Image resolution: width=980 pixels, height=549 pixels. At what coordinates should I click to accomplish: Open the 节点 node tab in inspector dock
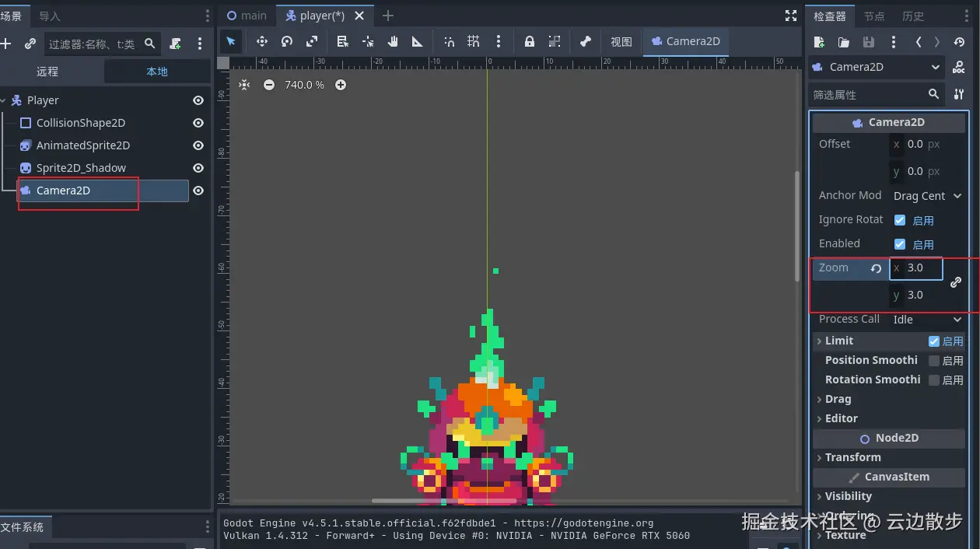874,16
